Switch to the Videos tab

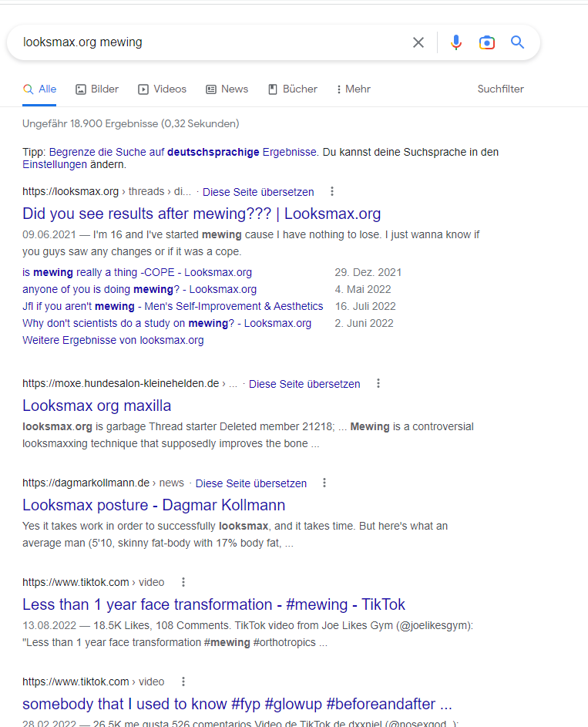162,89
